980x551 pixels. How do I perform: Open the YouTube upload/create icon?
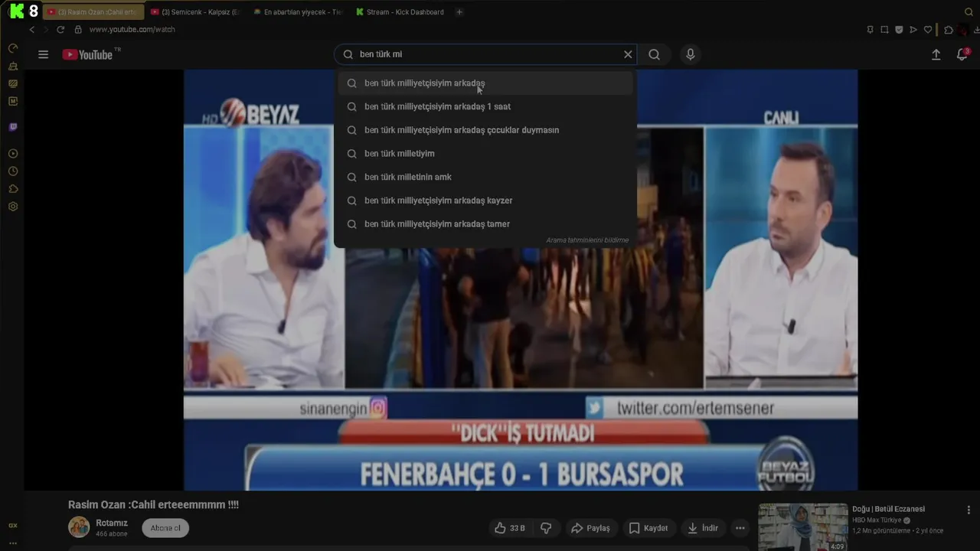point(936,54)
